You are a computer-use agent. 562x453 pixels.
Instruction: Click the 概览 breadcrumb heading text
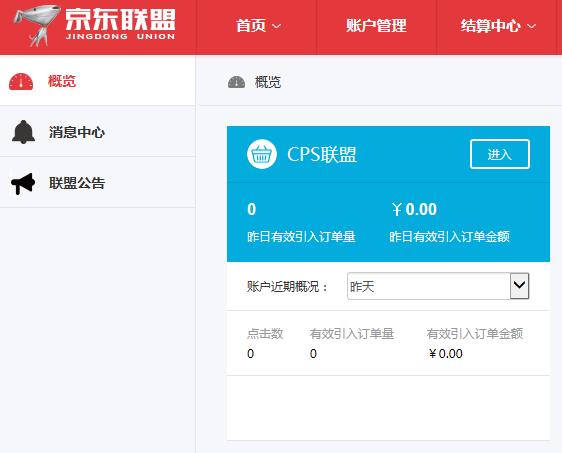click(x=268, y=82)
